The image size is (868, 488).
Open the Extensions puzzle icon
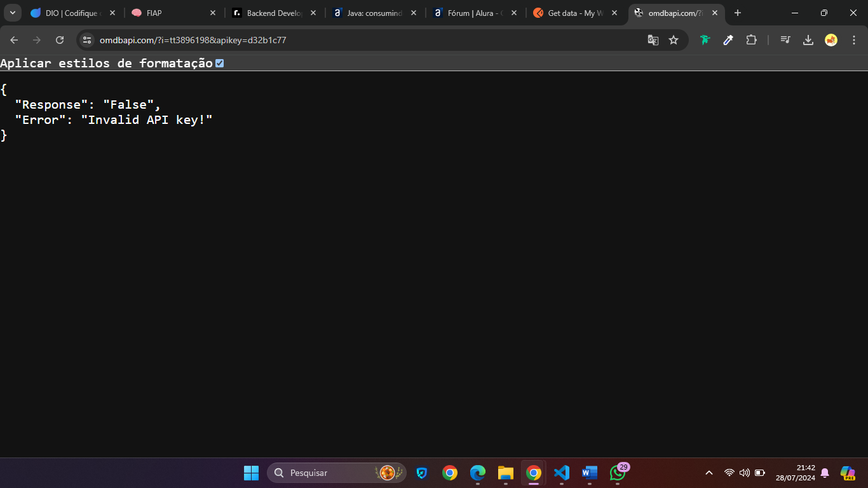[752, 40]
